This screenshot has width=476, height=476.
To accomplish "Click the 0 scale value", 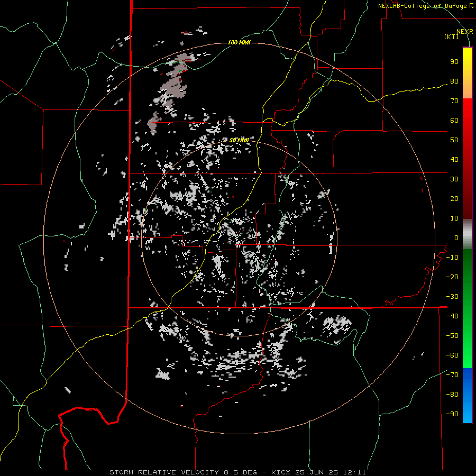I will [x=456, y=238].
